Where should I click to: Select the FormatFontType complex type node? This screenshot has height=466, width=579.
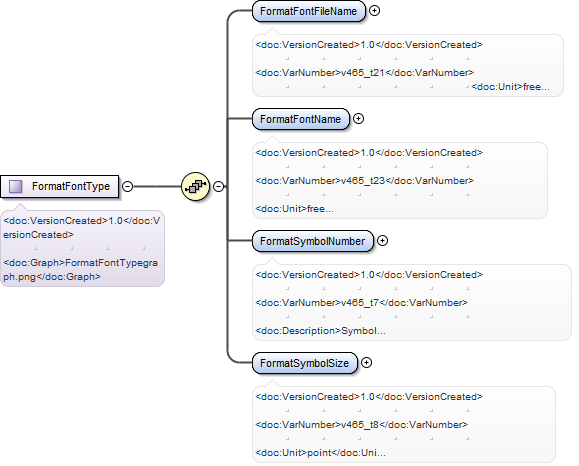59,186
